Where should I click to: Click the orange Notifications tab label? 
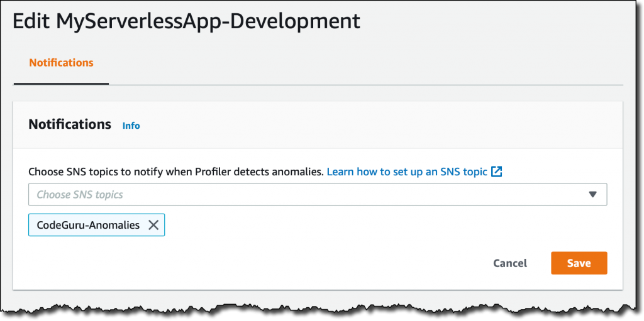pyautogui.click(x=61, y=63)
